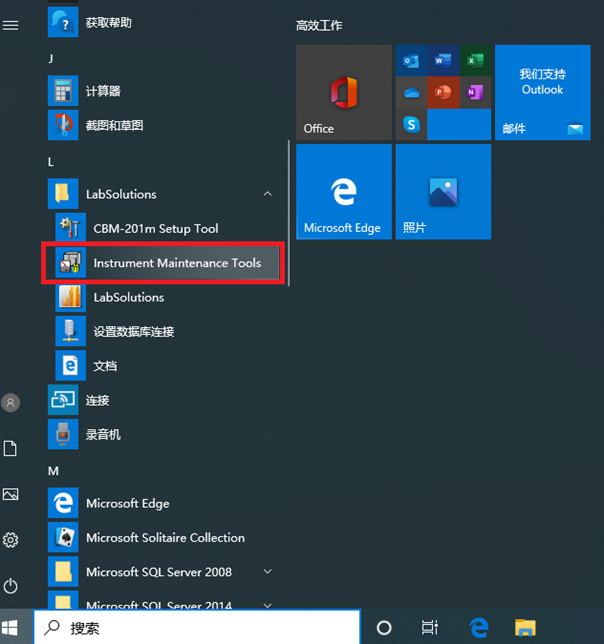Open 录音机 voice recorder

[x=103, y=435]
